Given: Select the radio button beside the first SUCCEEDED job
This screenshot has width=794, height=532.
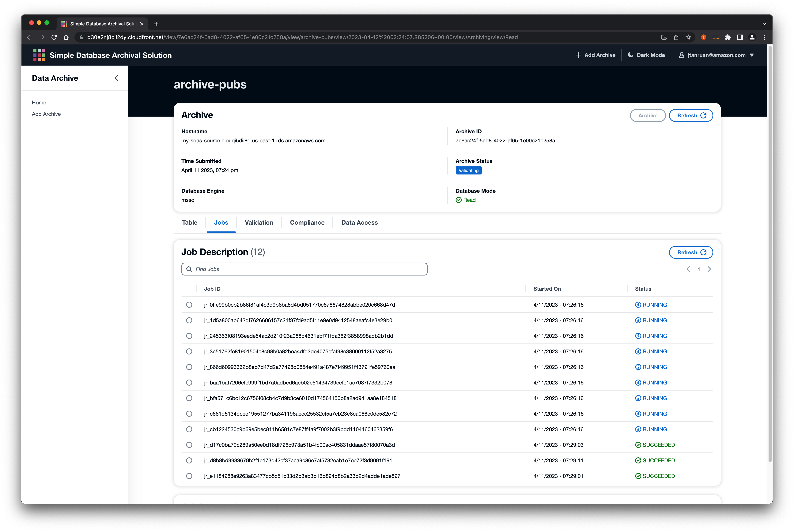Looking at the screenshot, I should (x=189, y=445).
